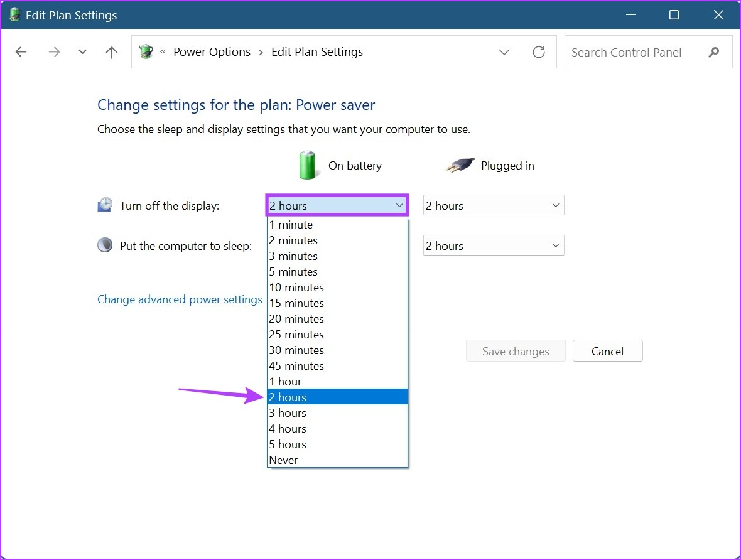Refresh the Control Panel page
The width and height of the screenshot is (741, 560).
tap(539, 52)
